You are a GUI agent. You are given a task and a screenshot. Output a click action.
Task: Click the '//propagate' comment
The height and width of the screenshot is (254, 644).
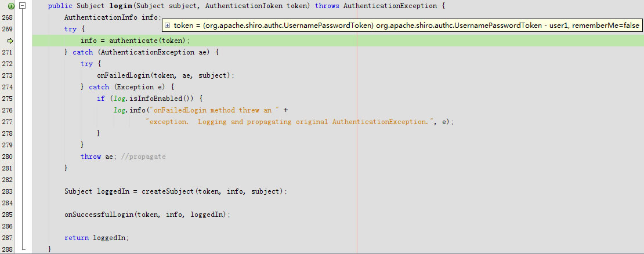coord(143,157)
